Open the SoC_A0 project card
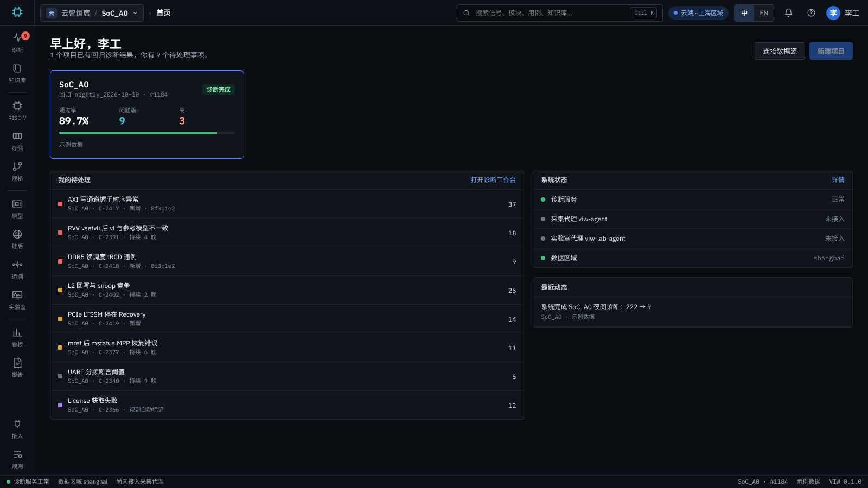The height and width of the screenshot is (488, 868). tap(147, 114)
